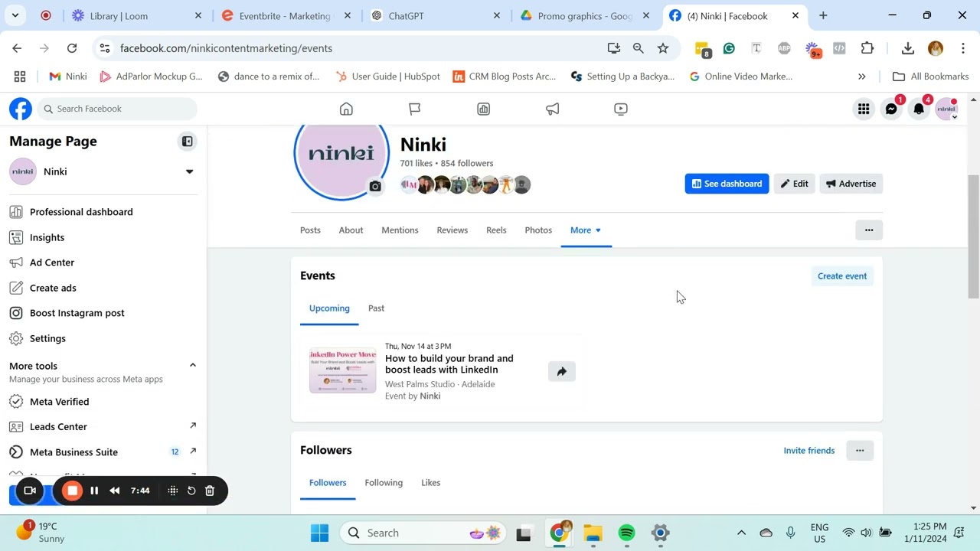Image resolution: width=980 pixels, height=551 pixels.
Task: Switch to the ChatGPT browser tab
Action: click(x=434, y=15)
